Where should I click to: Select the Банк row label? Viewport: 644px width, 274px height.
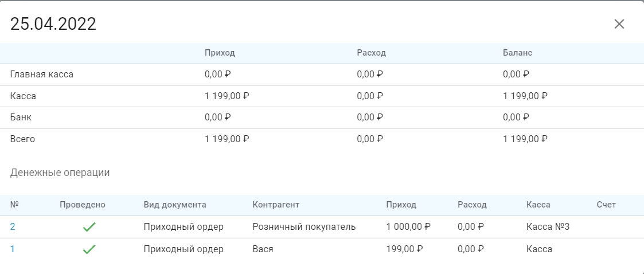click(x=21, y=118)
